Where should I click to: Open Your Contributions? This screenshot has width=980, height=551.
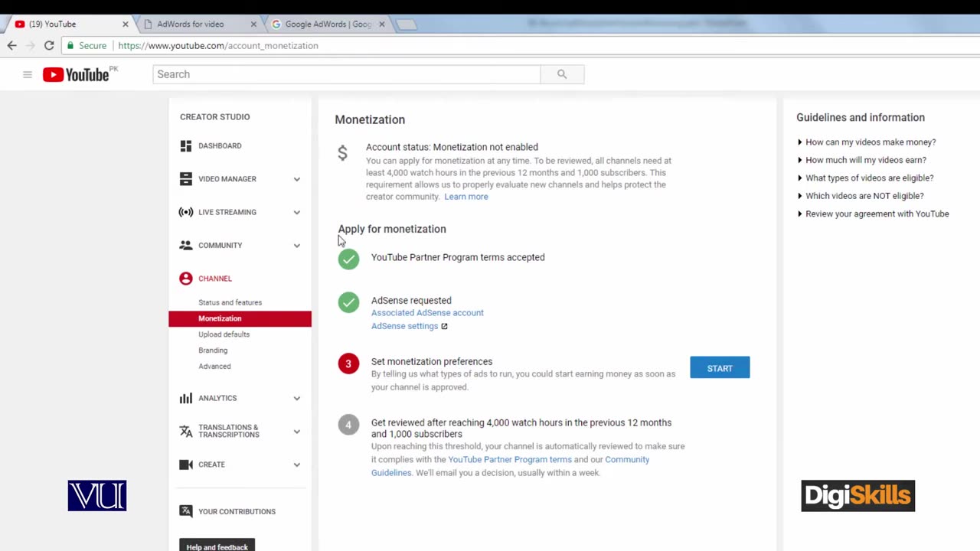pyautogui.click(x=237, y=511)
